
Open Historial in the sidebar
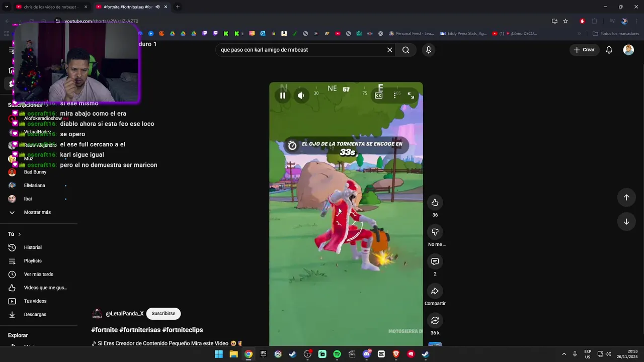[33, 247]
